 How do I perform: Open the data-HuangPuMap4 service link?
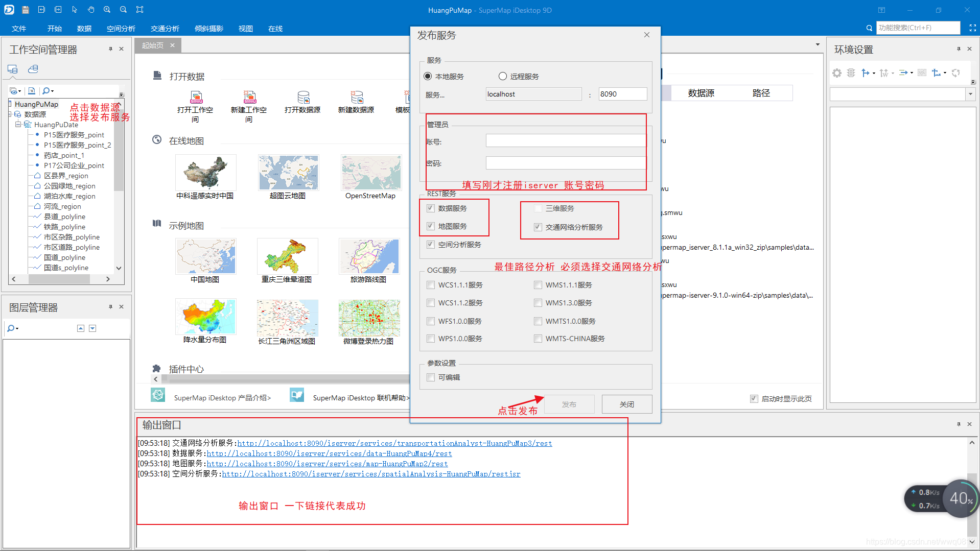pyautogui.click(x=329, y=453)
